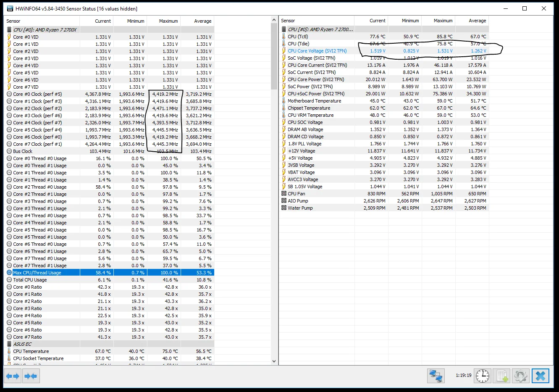This screenshot has width=559, height=392.
Task: Select the Core #7 Ratio row
Action: coord(109,337)
